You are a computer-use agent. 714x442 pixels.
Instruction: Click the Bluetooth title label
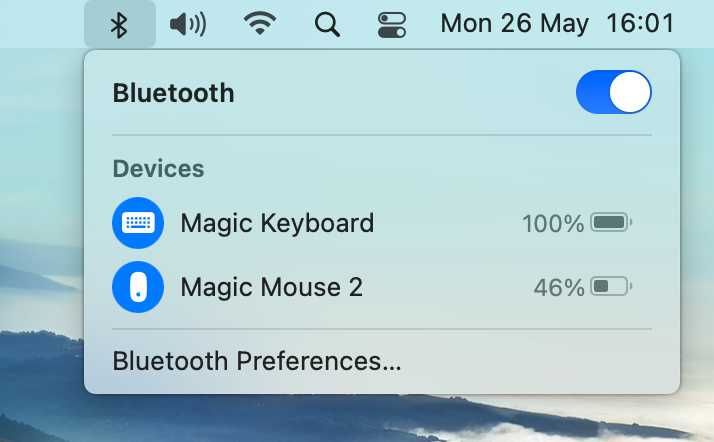click(173, 93)
